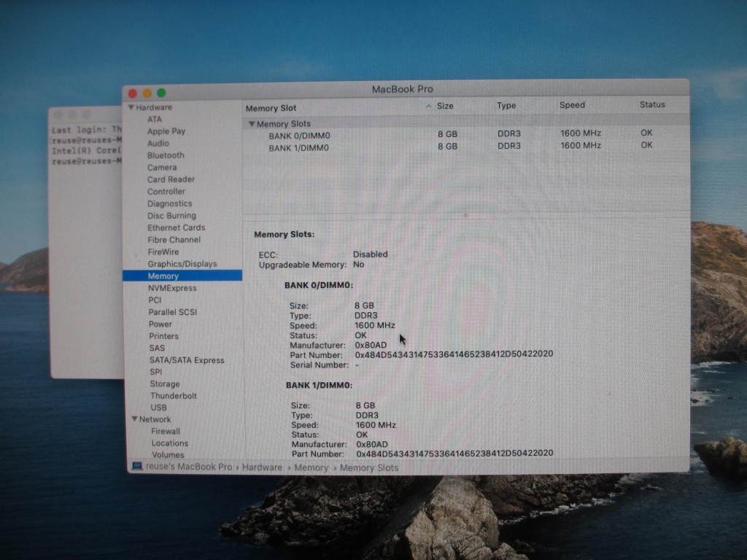Select Volumes under Network

coord(168,455)
